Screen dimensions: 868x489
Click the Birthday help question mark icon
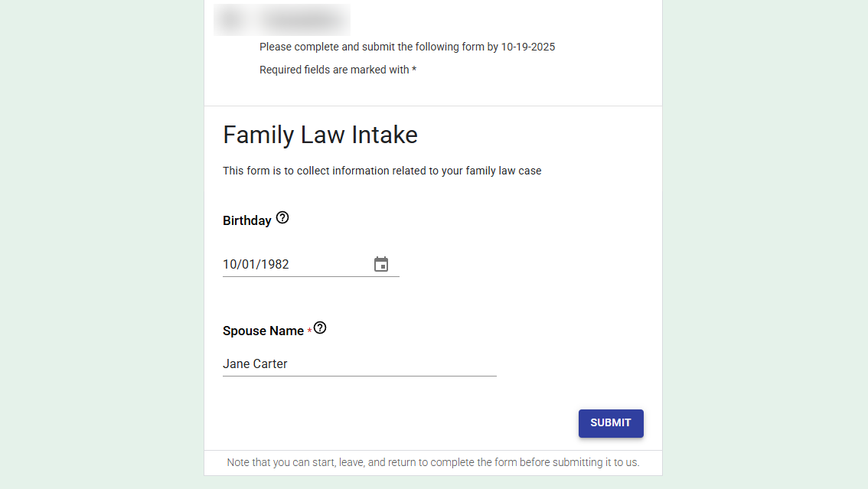(282, 217)
